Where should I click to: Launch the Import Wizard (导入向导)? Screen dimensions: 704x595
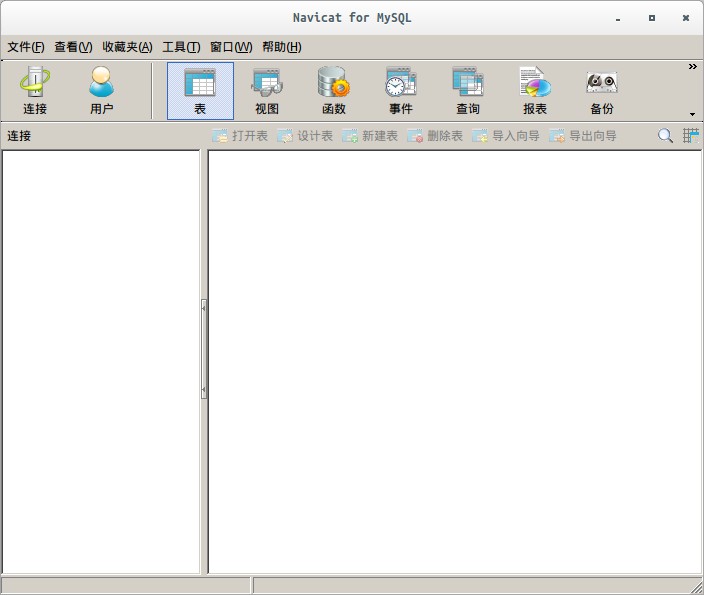(x=506, y=136)
